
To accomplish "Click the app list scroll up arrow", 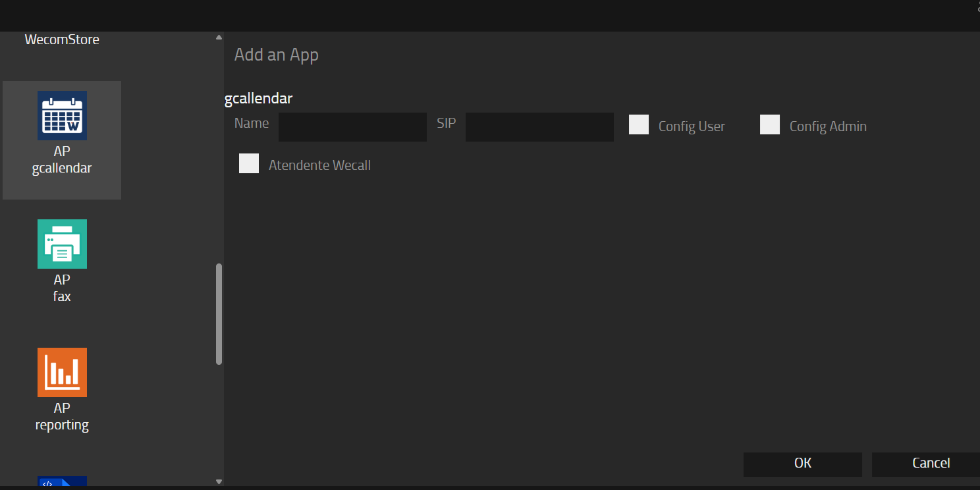I will (219, 38).
